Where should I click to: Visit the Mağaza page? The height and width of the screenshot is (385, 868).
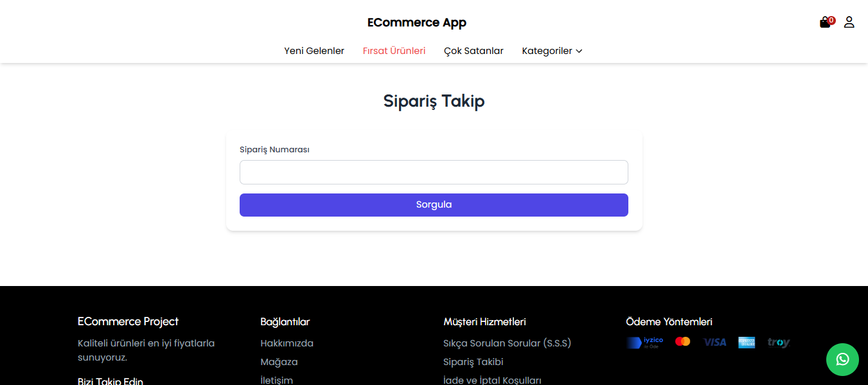tap(279, 362)
